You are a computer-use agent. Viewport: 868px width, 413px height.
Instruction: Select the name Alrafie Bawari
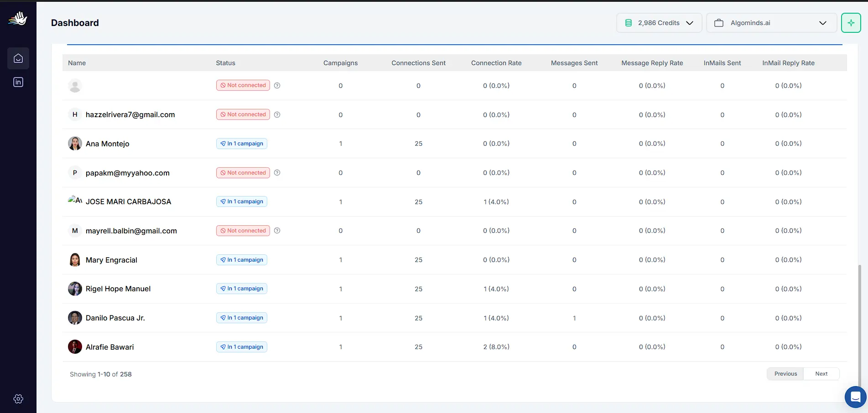(x=109, y=347)
